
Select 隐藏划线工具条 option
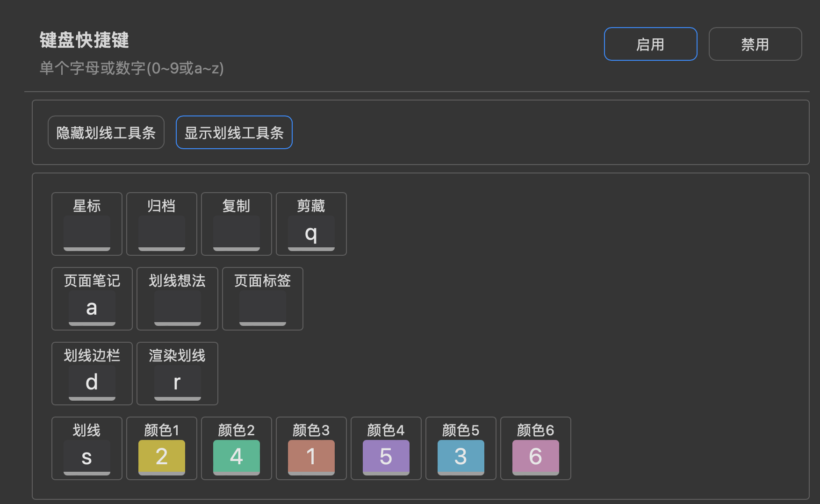[106, 132]
